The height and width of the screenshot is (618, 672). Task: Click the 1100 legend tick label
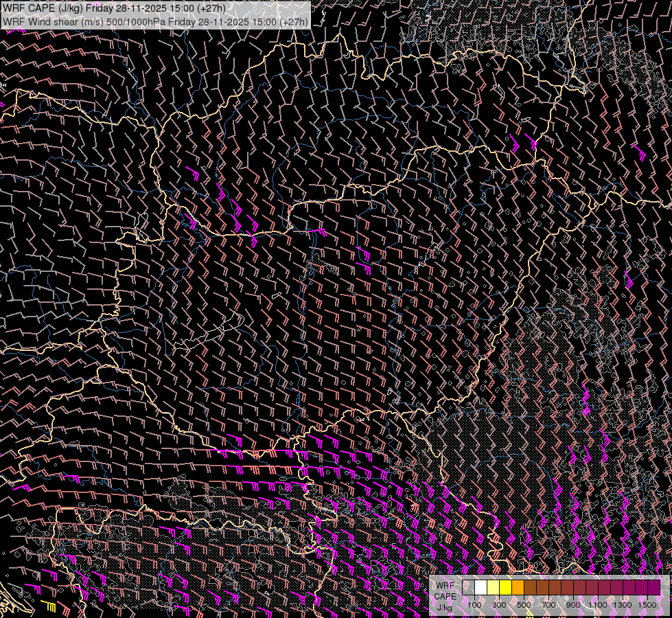point(598,605)
